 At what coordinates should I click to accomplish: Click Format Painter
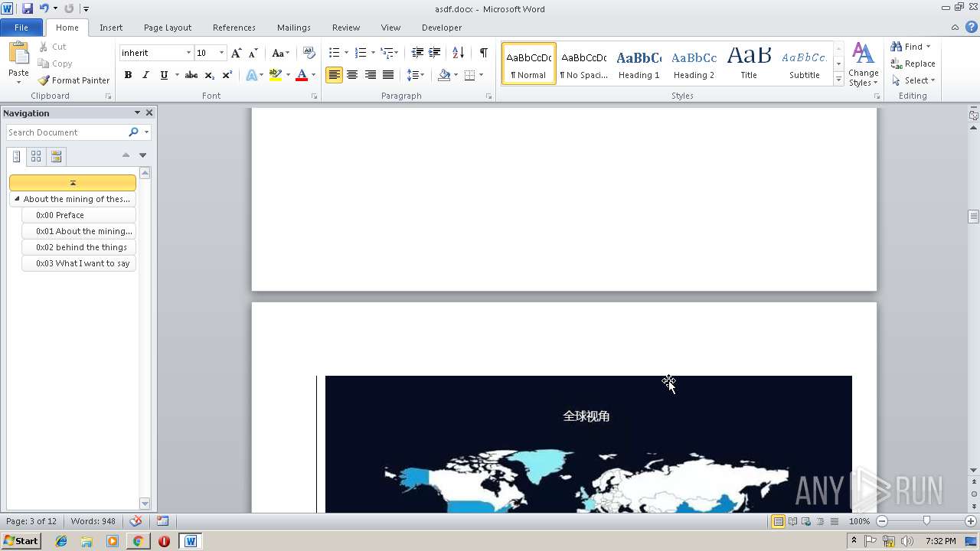73,80
